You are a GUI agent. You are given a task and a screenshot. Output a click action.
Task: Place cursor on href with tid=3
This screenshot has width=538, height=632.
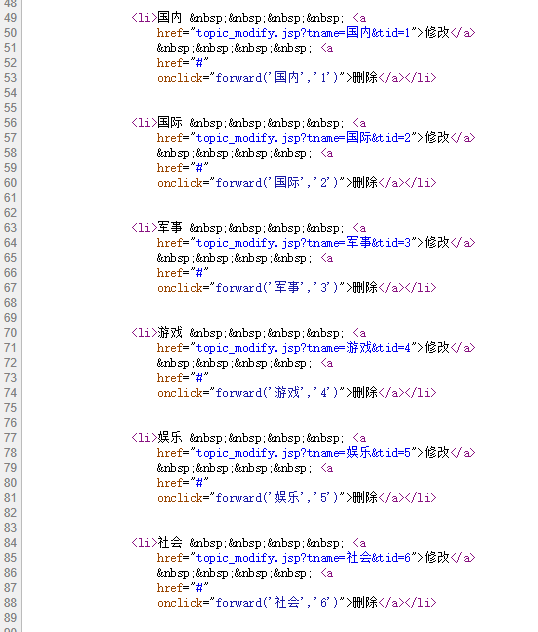pos(316,243)
